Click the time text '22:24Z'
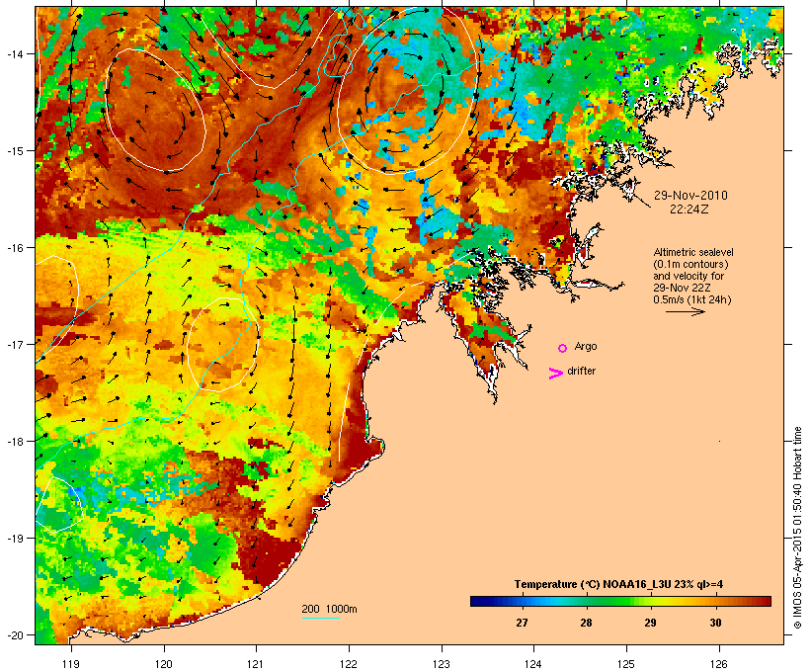The height and width of the screenshot is (672, 810). (689, 210)
